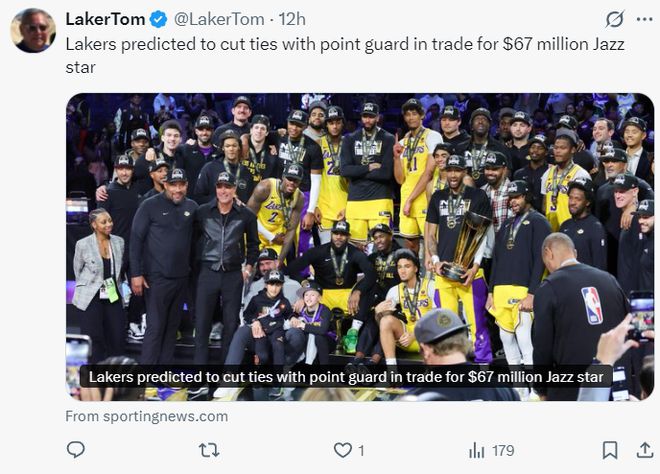
Task: Open LakerTom's profile picture
Action: [x=33, y=30]
